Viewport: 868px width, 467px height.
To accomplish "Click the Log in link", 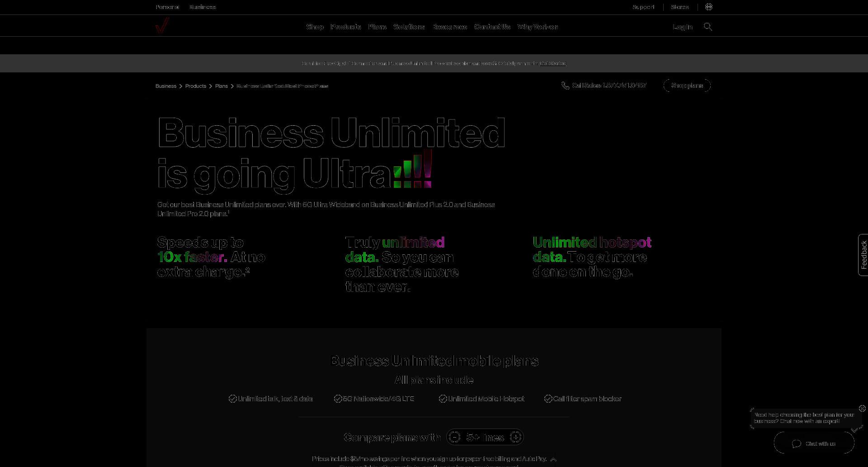I will pyautogui.click(x=682, y=27).
